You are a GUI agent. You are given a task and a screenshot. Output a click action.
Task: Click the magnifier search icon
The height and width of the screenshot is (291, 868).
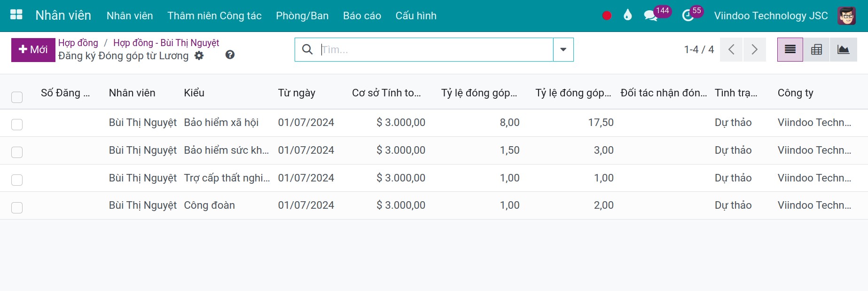tap(307, 49)
